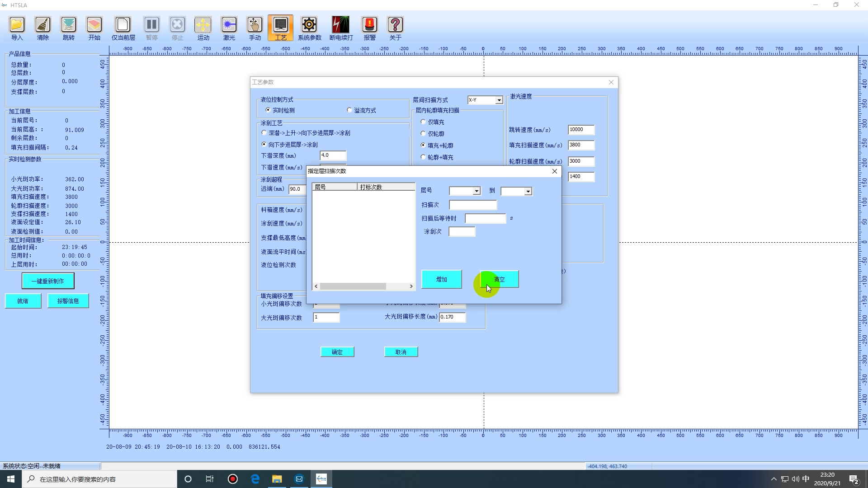Click 填充扫描速度 field showing 3800

tap(581, 145)
